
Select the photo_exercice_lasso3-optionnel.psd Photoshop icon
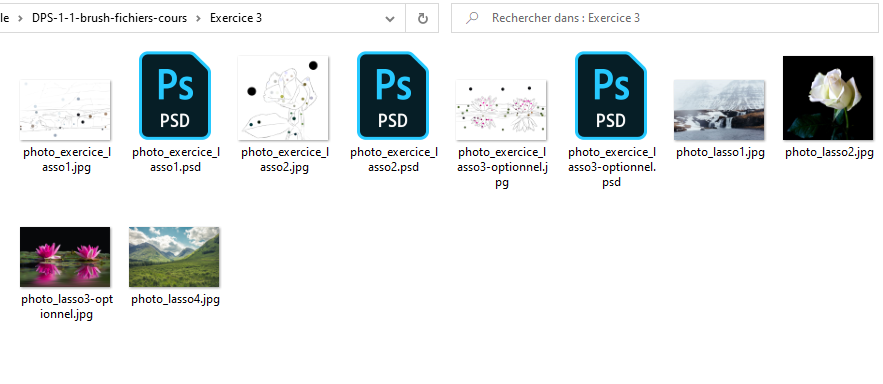[610, 96]
